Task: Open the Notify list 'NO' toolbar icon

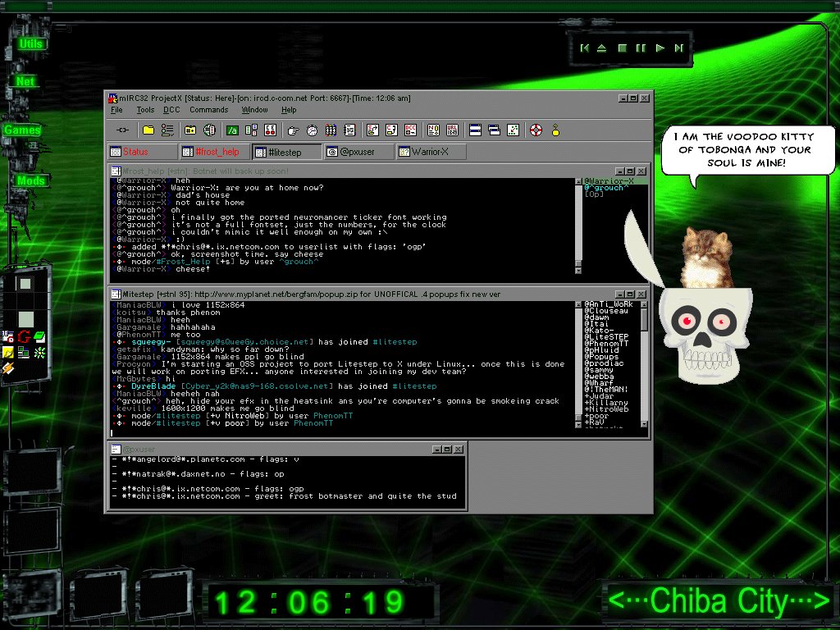Action: [x=433, y=130]
